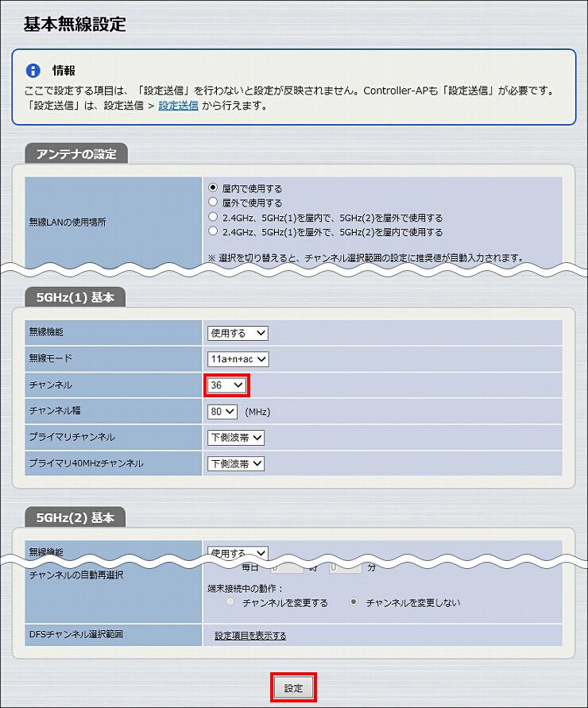
Task: Click the 端末接続中の動作 text
Action: [x=246, y=588]
